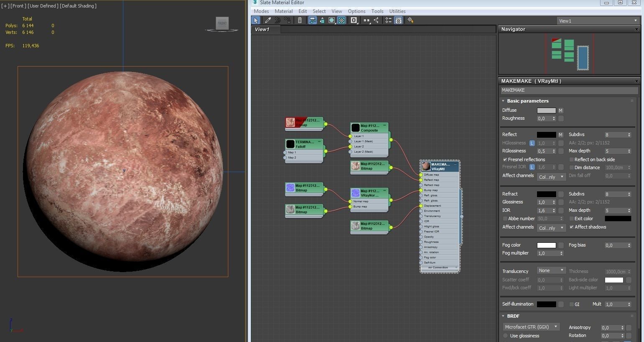Click the Front ViewCube in the viewport
Image resolution: width=644 pixels, height=342 pixels.
222,23
